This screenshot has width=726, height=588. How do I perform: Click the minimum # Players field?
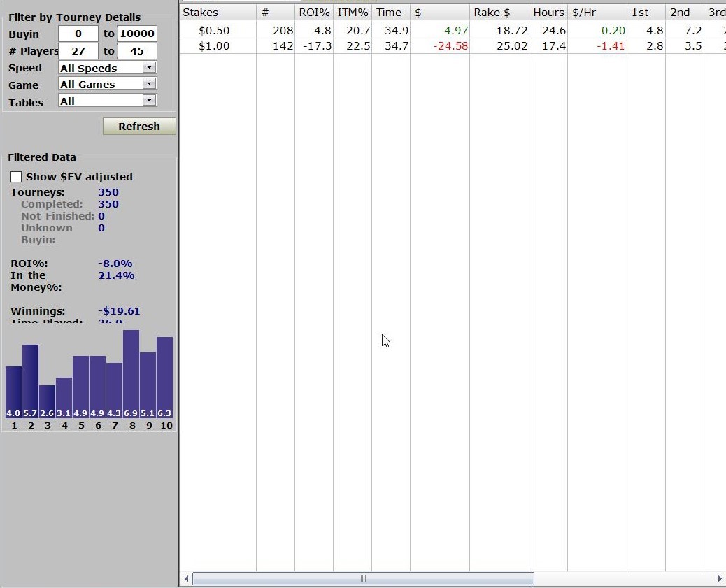[78, 51]
